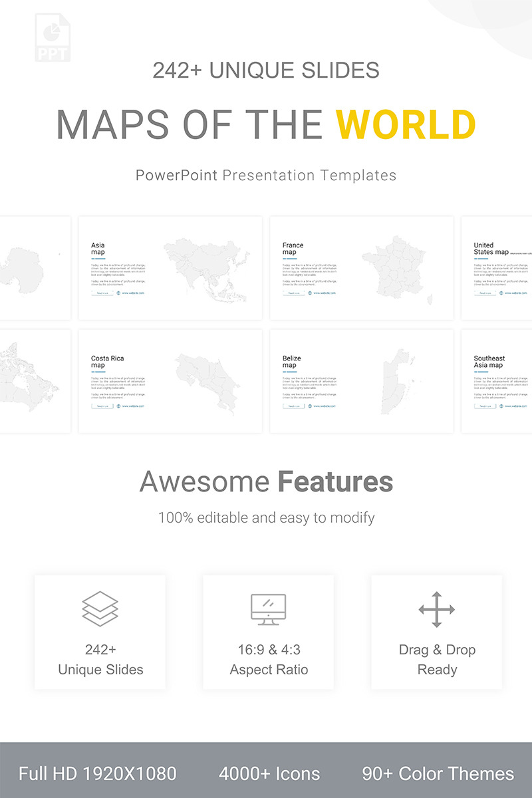Open the Southeast Asia map slide title
The image size is (532, 798).
[489, 362]
